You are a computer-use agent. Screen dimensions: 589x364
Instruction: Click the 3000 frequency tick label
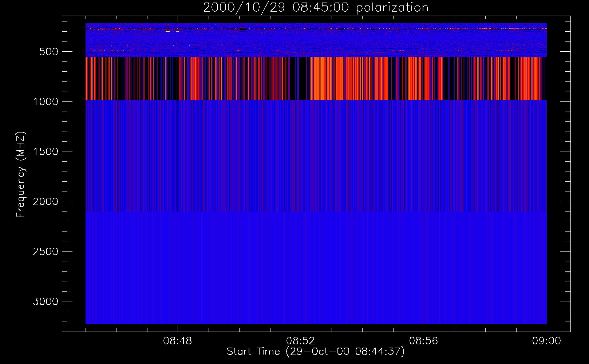point(46,301)
